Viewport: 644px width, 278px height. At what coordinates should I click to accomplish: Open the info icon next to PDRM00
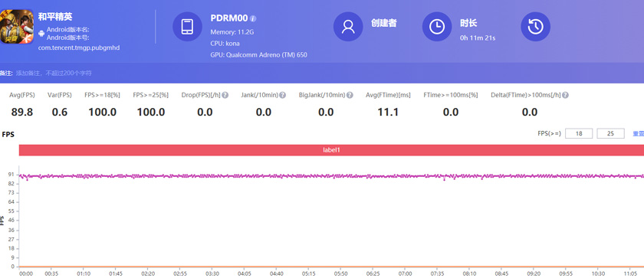click(x=254, y=18)
